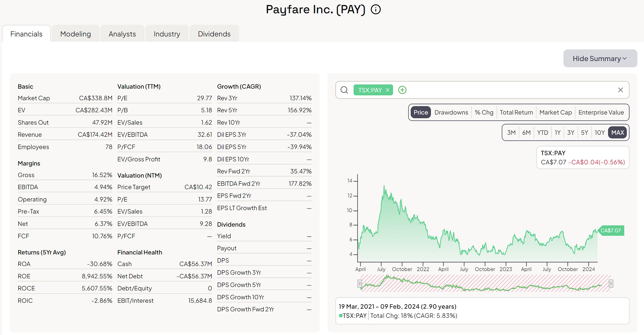This screenshot has height=335, width=644.
Task: Clear the ticker search box with X
Action: [x=620, y=90]
